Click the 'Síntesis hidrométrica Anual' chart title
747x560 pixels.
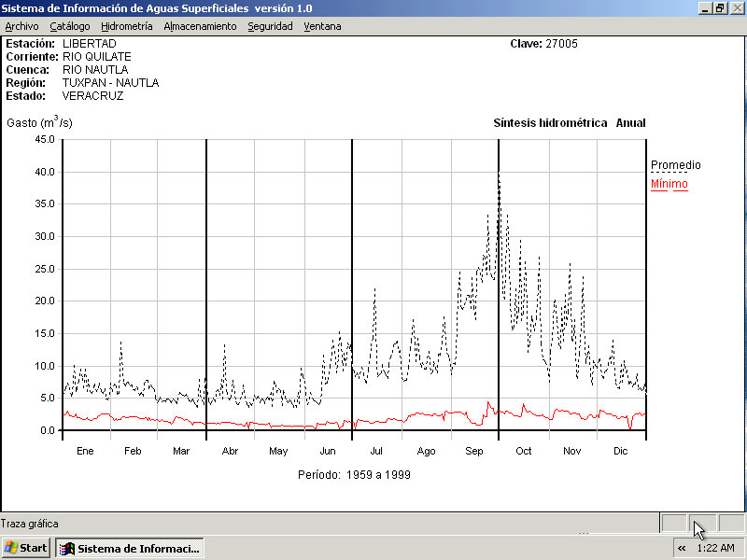pos(569,123)
